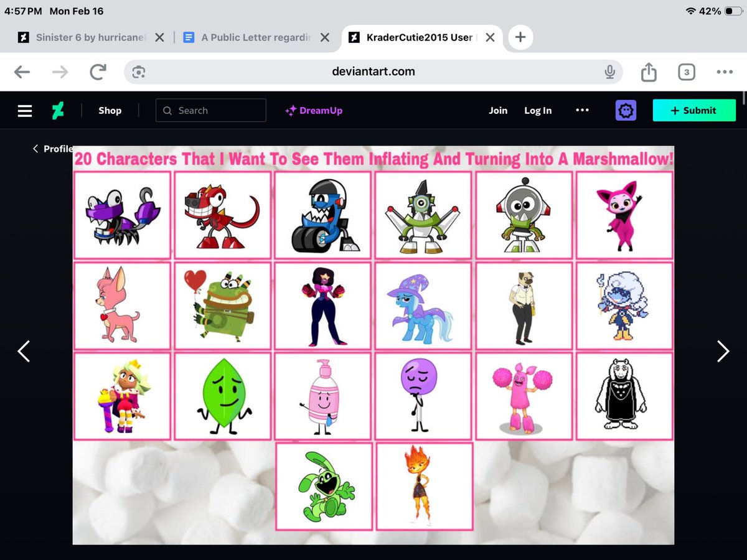Image resolution: width=747 pixels, height=560 pixels.
Task: Click the red dinosaur Mixel character tile
Action: (223, 215)
